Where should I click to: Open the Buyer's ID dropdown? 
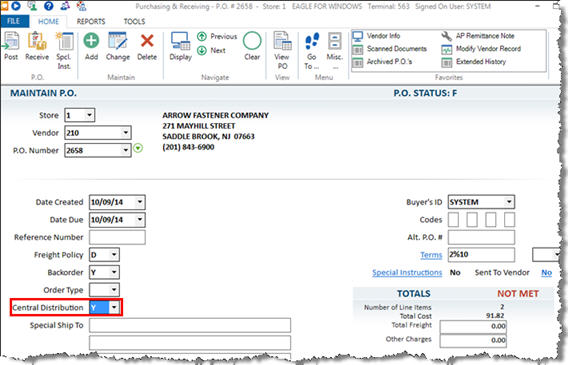tap(509, 202)
